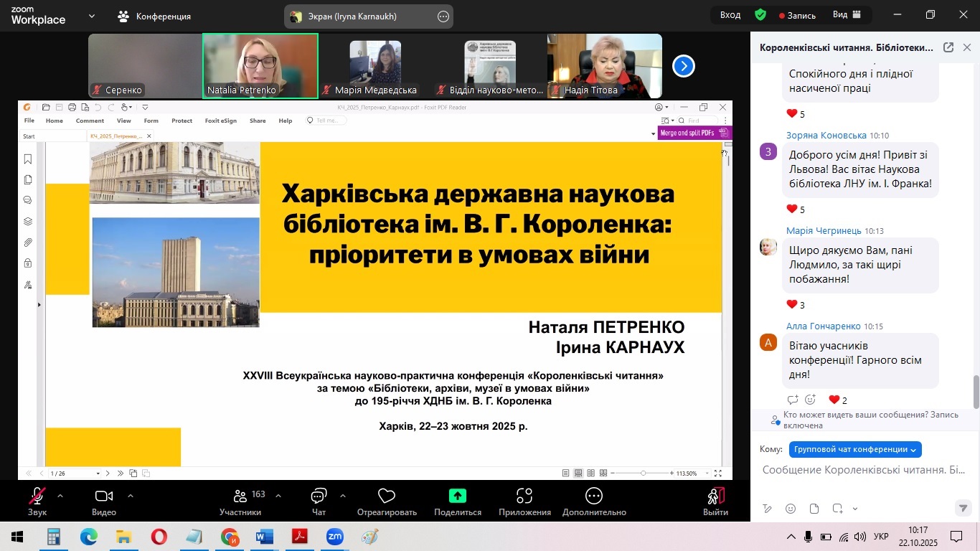This screenshot has height=551, width=980.
Task: Open the 113.50% zoom level dropdown
Action: tap(707, 473)
